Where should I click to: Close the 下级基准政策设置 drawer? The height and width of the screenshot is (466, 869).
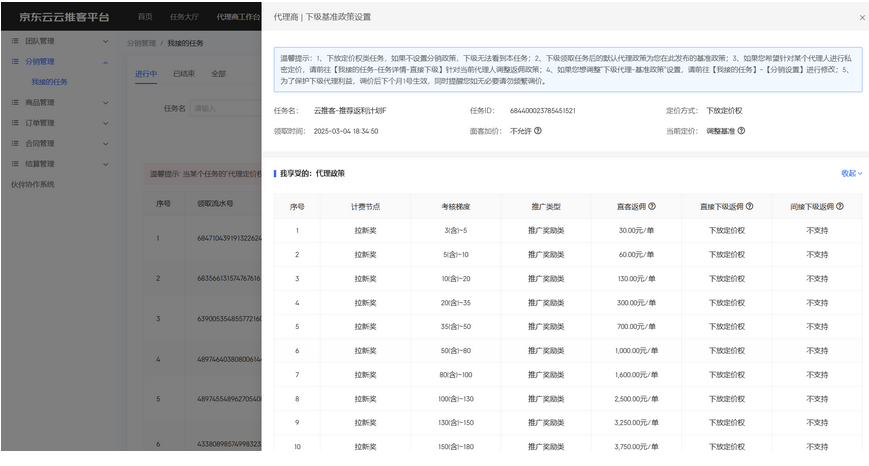click(862, 18)
